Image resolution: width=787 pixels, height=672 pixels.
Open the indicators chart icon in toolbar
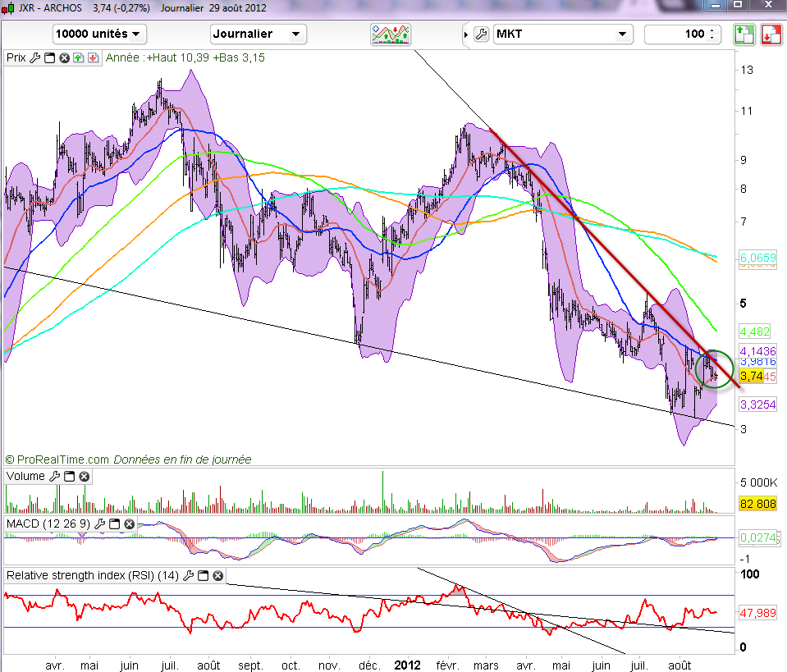[x=391, y=34]
